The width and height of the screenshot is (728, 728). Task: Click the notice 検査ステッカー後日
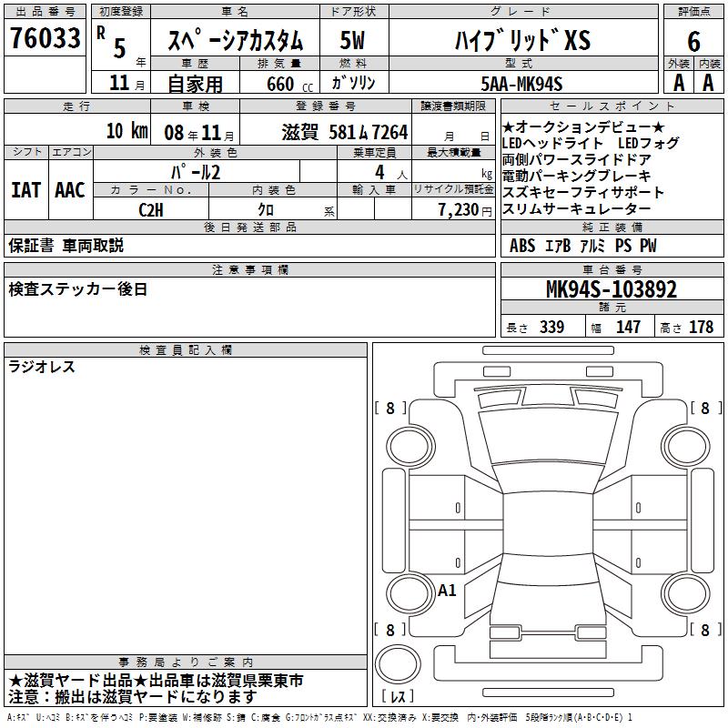tap(77, 289)
